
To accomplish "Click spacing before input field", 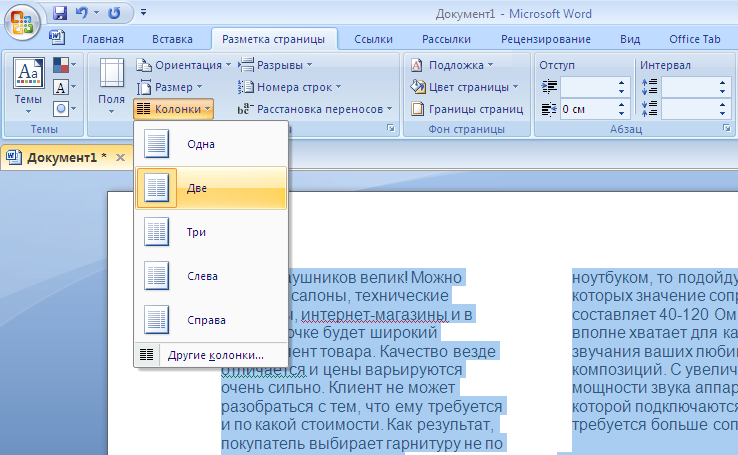I will tap(689, 87).
